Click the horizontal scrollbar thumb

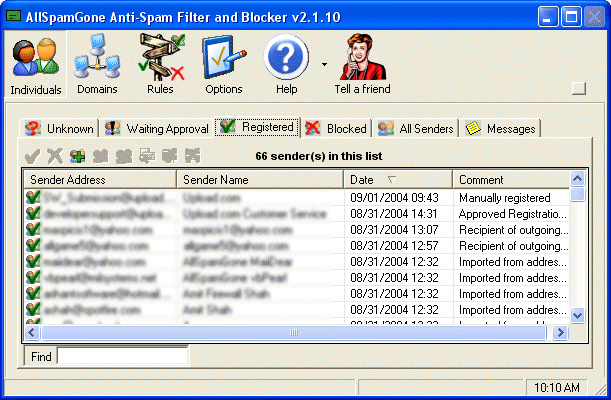tap(293, 333)
